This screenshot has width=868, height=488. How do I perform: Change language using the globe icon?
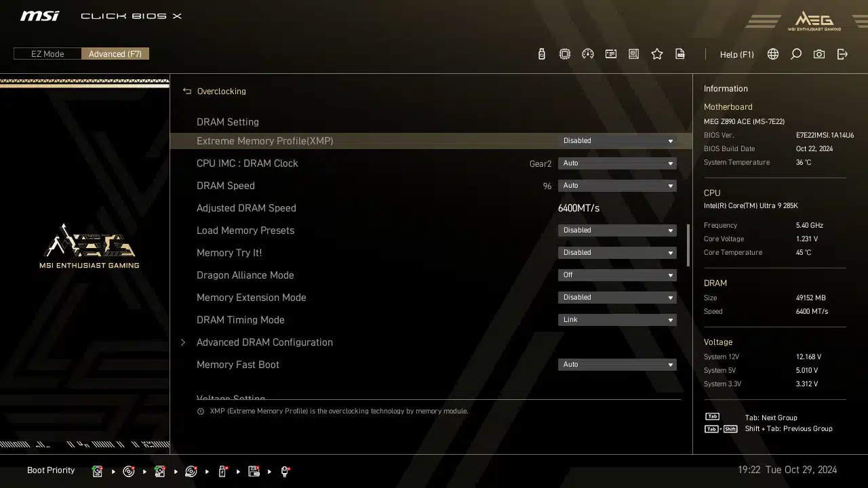point(773,54)
